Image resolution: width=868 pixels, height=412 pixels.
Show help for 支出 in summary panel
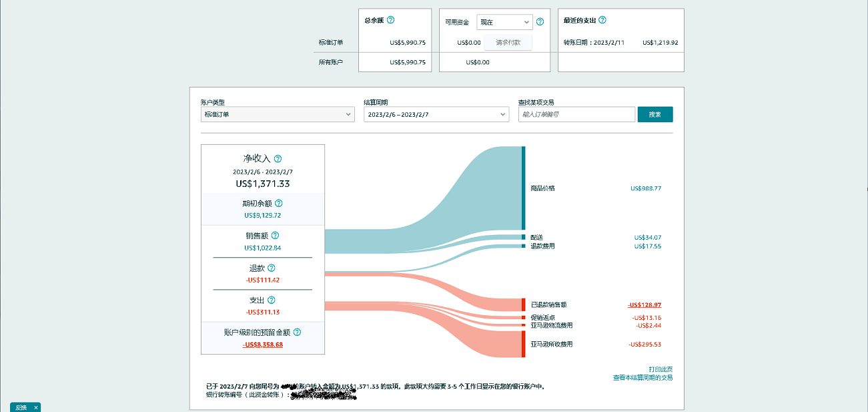click(x=271, y=300)
